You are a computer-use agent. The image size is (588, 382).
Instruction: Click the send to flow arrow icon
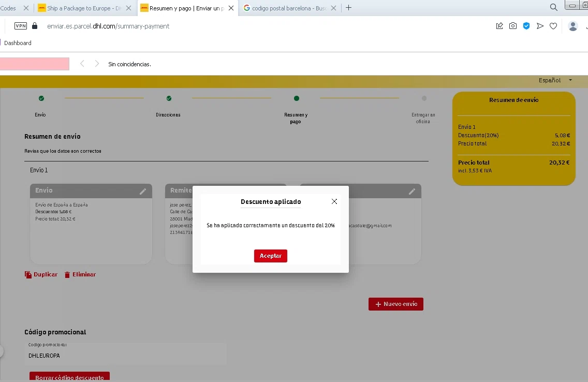(x=540, y=26)
